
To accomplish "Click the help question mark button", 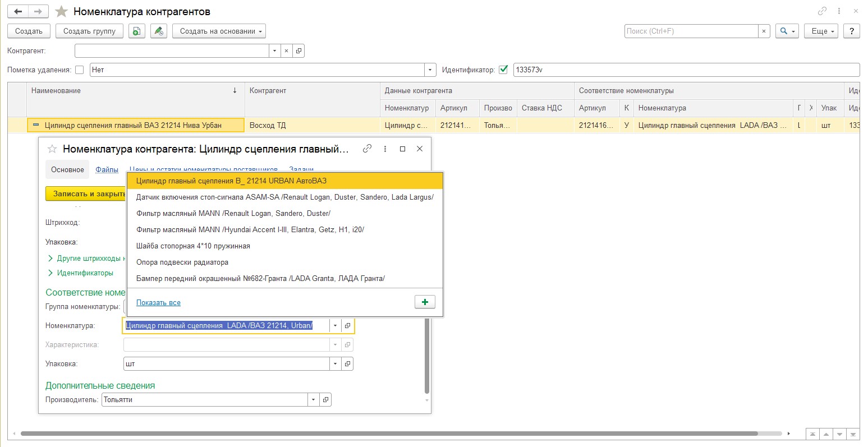I will pos(851,31).
